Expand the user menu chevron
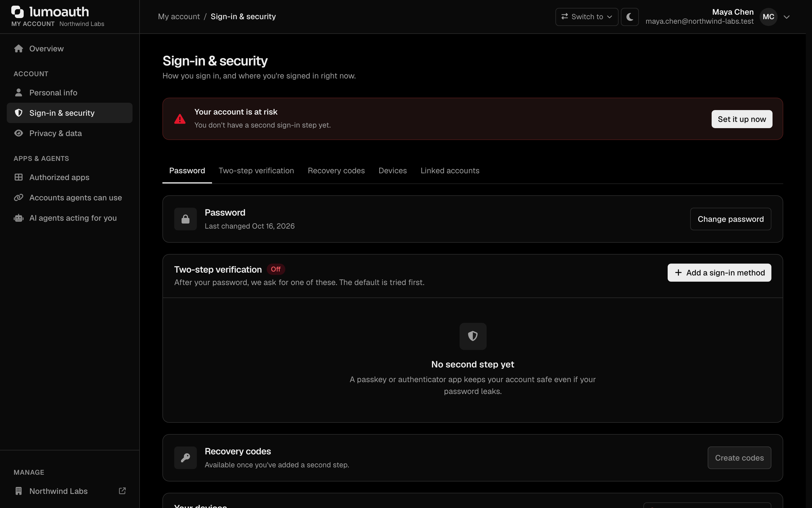This screenshot has width=812, height=508. click(x=787, y=17)
